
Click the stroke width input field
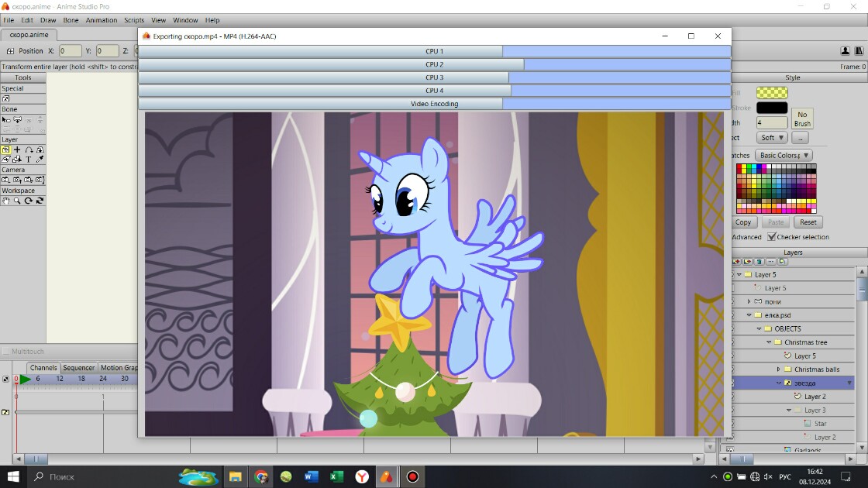[772, 123]
